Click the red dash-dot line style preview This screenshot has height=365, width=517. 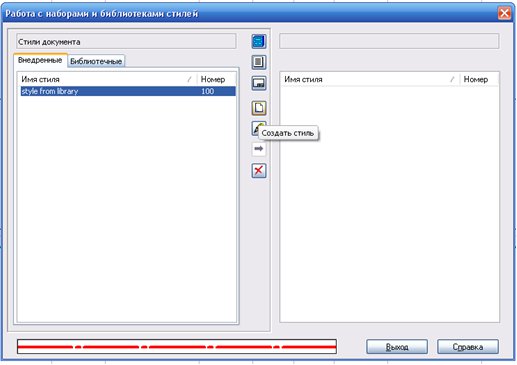tap(177, 347)
